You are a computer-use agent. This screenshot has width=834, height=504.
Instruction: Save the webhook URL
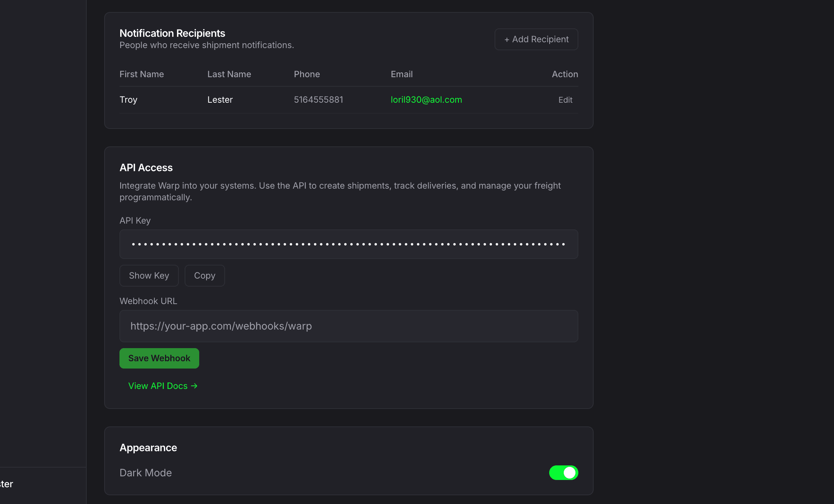point(159,358)
